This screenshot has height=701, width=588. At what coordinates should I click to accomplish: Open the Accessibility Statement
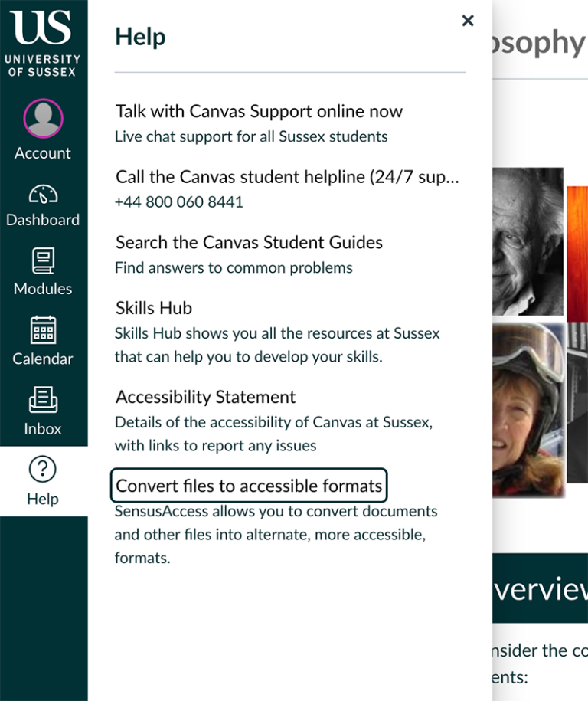tap(205, 397)
